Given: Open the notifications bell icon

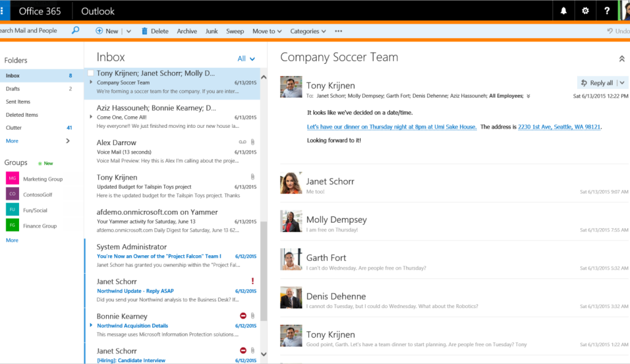Looking at the screenshot, I should click(x=563, y=10).
